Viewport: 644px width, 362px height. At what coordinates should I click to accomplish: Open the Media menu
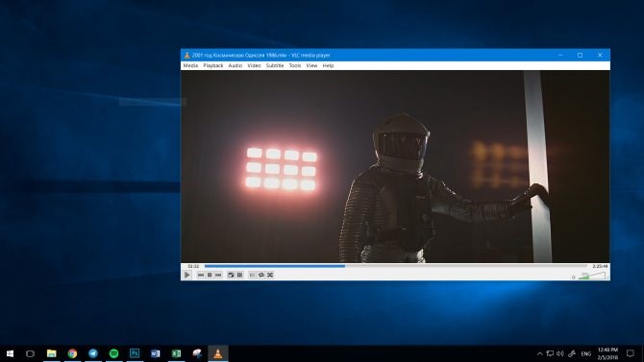pyautogui.click(x=190, y=65)
